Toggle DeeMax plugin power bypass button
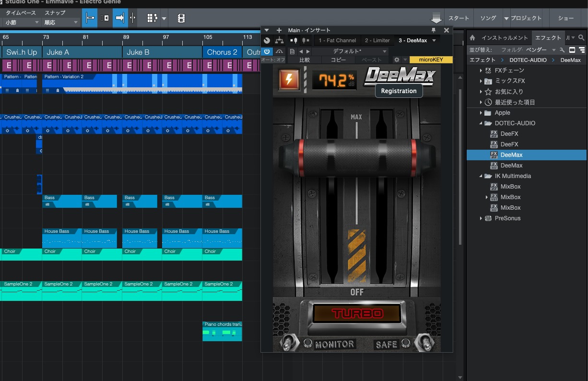Screen dimensions: 588x381 [x=267, y=51]
